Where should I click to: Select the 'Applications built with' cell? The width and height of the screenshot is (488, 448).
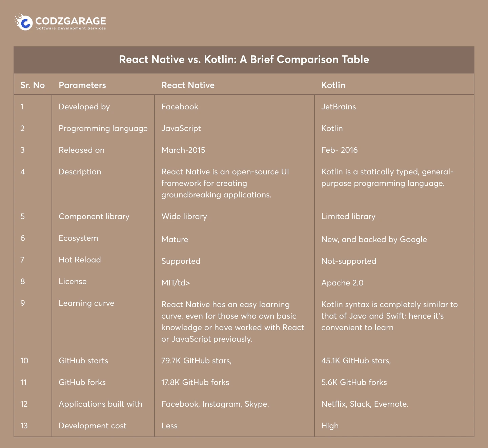coord(100,404)
